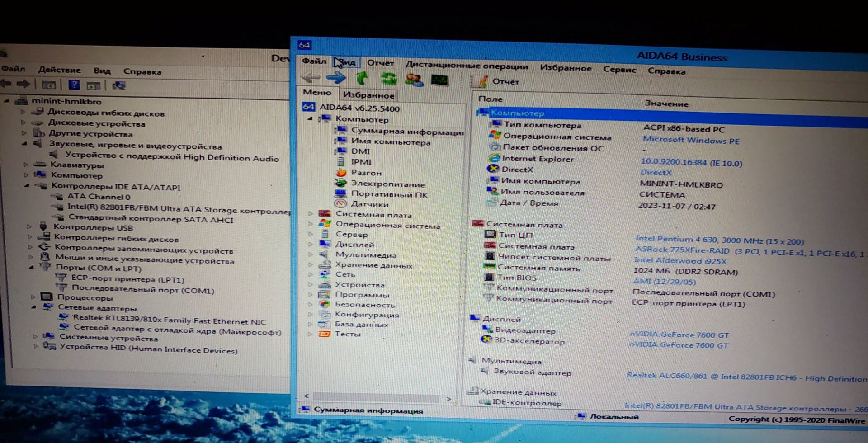Expand the Процессоры node in Device Manager
The image size is (868, 443).
pyautogui.click(x=33, y=297)
